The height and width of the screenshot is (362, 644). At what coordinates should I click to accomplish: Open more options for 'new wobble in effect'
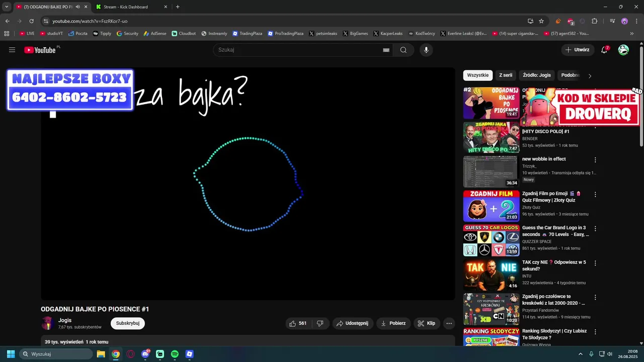point(595,160)
